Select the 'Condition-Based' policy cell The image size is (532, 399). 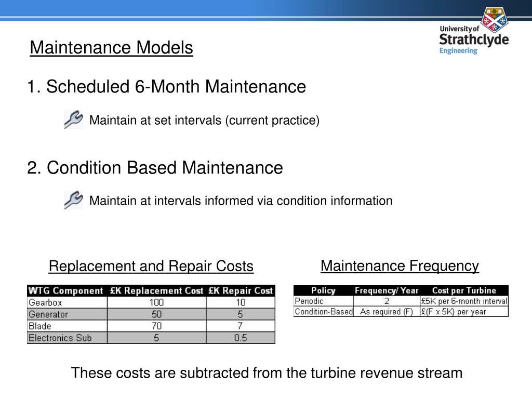[323, 312]
